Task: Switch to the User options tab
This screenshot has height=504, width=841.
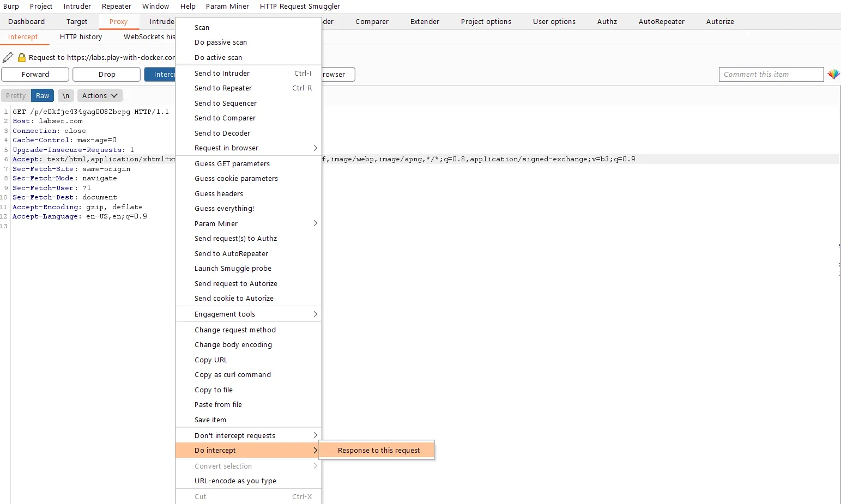Action: click(554, 22)
